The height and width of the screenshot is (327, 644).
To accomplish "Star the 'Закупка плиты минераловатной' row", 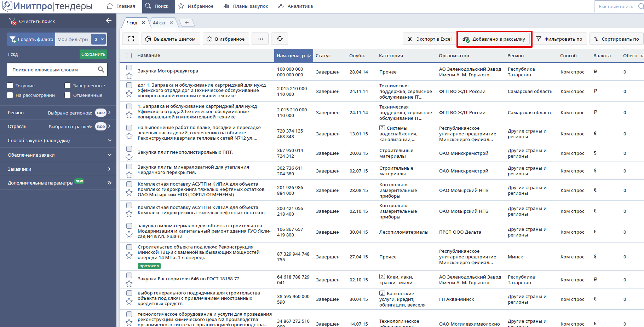I will [129, 175].
